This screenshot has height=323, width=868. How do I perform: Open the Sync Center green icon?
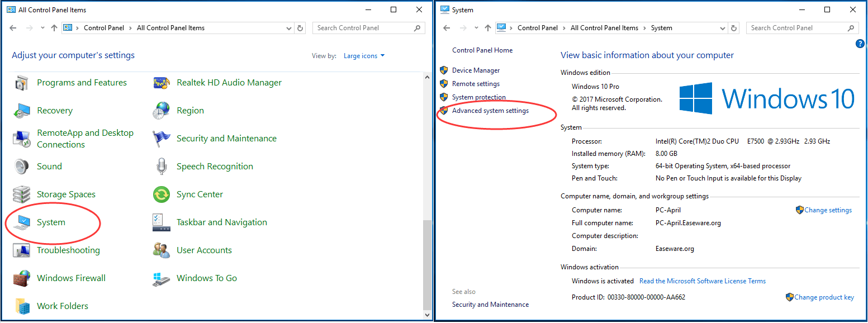[162, 194]
